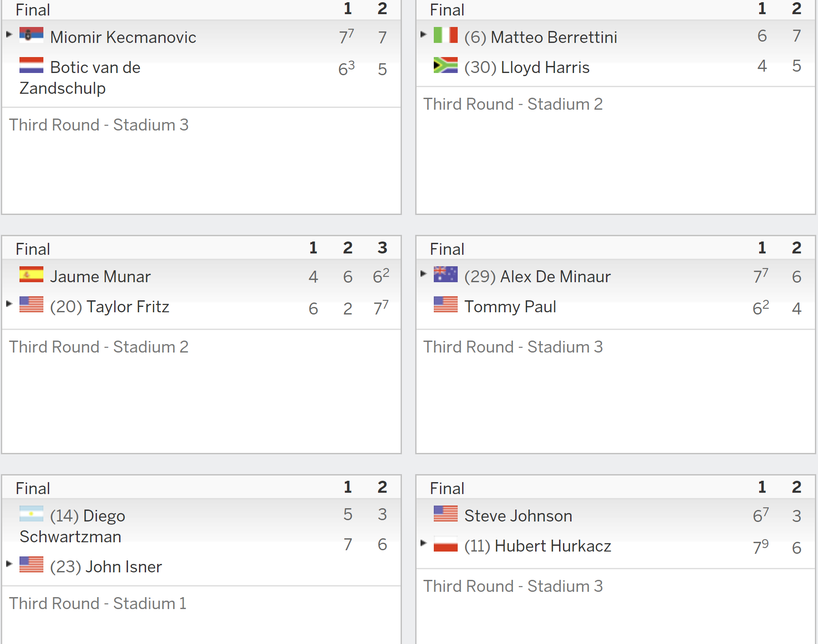This screenshot has height=644, width=818.
Task: Click the winner arrow beside Hubert Hurkacz
Action: point(423,543)
